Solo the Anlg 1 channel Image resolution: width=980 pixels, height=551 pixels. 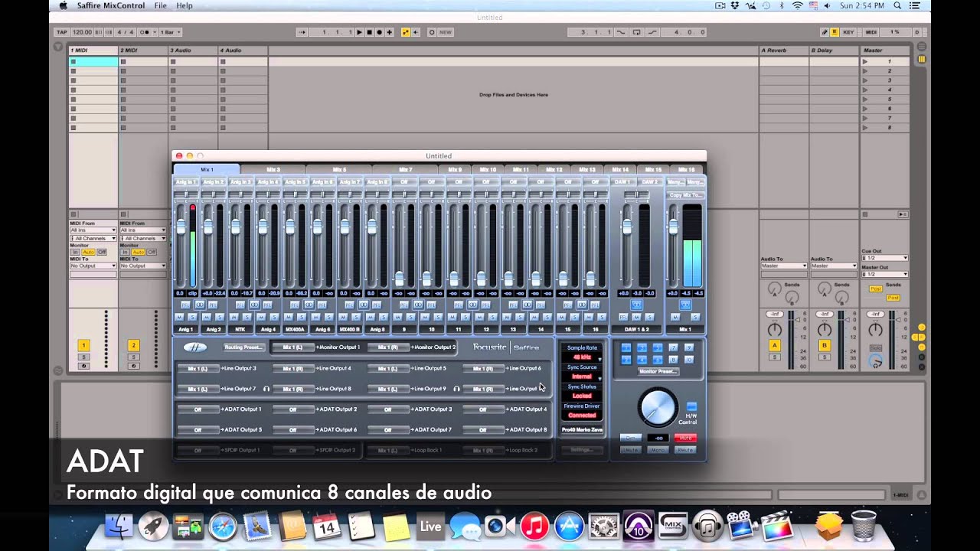(x=192, y=317)
